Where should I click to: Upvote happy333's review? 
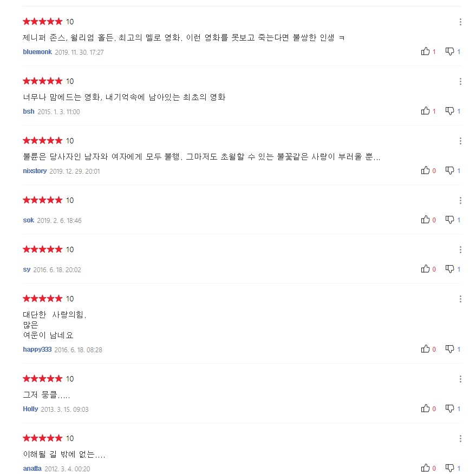[425, 349]
